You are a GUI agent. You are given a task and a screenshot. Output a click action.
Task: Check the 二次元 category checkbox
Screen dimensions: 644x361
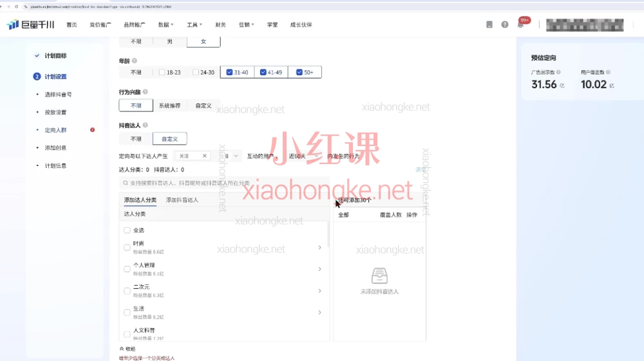tap(127, 291)
